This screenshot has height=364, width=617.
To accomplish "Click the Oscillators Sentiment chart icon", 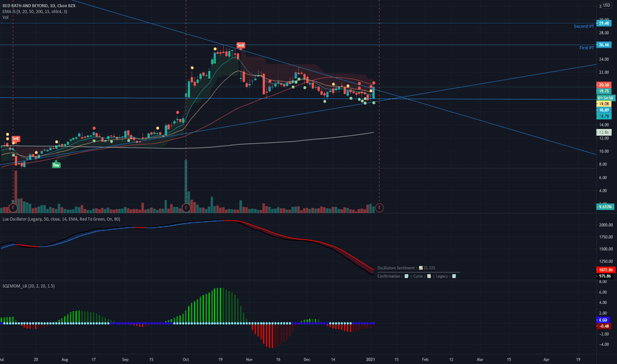I will coord(420,268).
